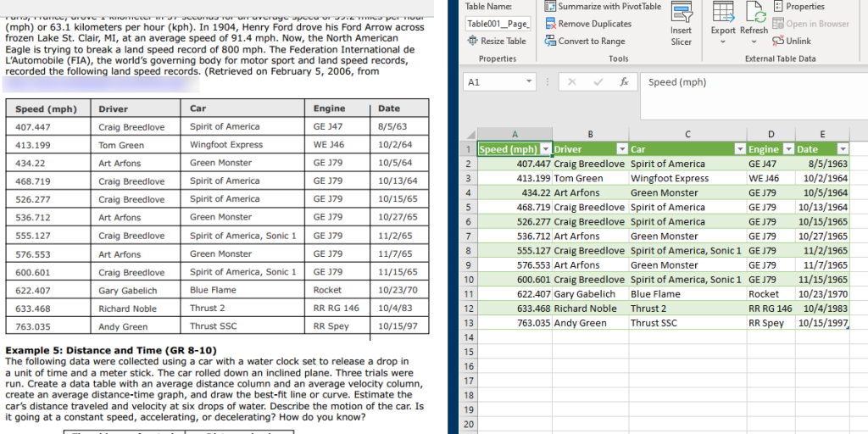
Task: Click Excel cell Thrust 2
Action: point(687,309)
